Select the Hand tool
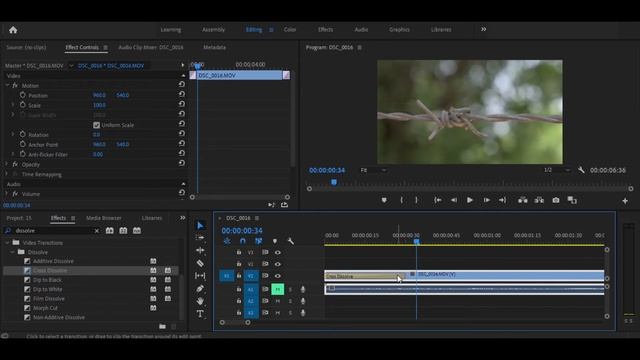This screenshot has height=360, width=640. [200, 301]
